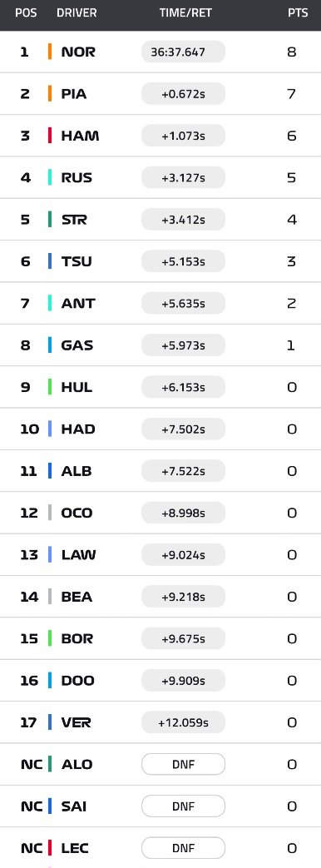Image resolution: width=321 pixels, height=868 pixels.
Task: Select ANT driver name
Action: coord(78,304)
